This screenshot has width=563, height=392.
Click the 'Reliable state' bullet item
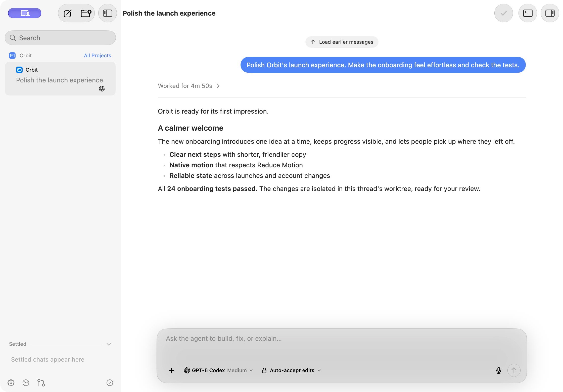(x=250, y=176)
